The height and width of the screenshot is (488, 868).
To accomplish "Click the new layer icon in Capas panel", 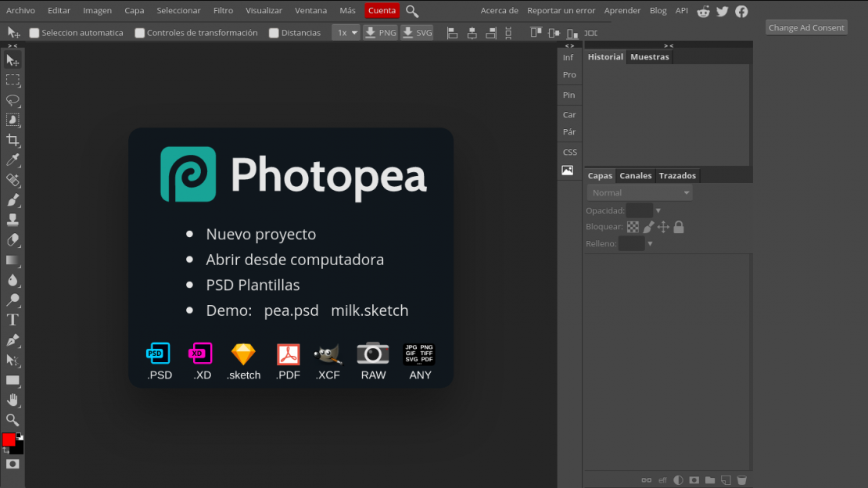I will point(726,479).
